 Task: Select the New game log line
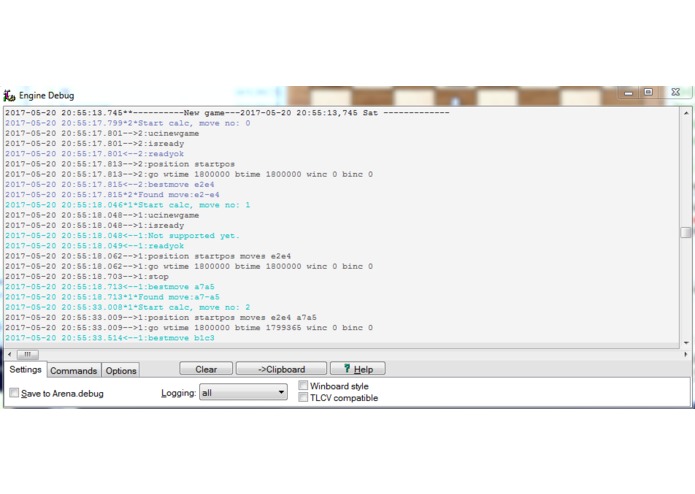(x=227, y=113)
